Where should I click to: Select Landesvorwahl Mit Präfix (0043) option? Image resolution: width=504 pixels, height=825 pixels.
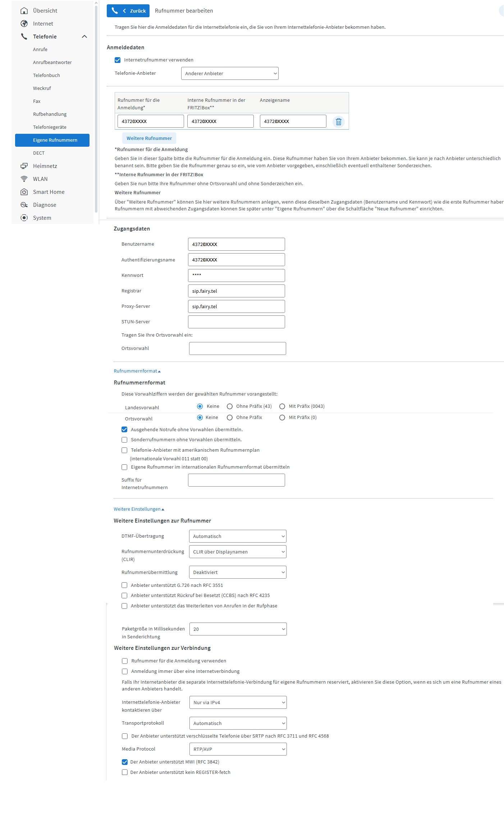coord(282,406)
